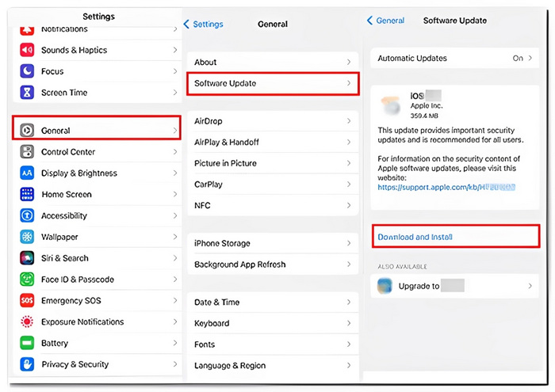The height and width of the screenshot is (392, 555).
Task: Tap the back chevron beside Settings
Action: click(x=186, y=24)
